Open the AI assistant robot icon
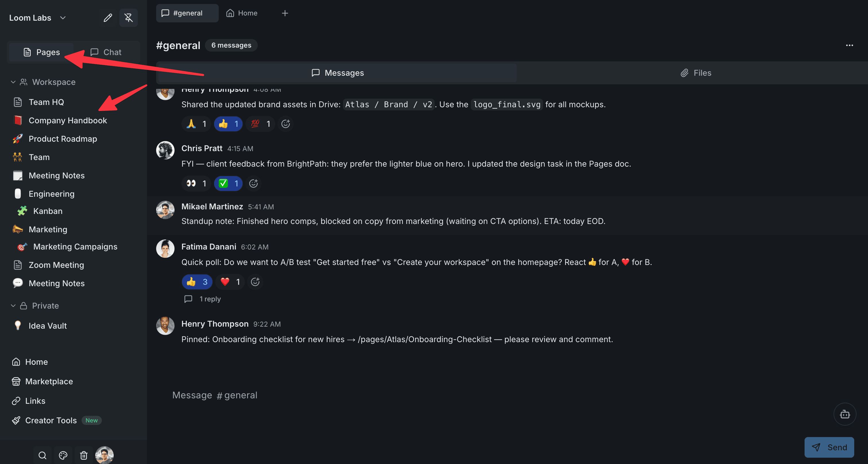 pos(844,414)
